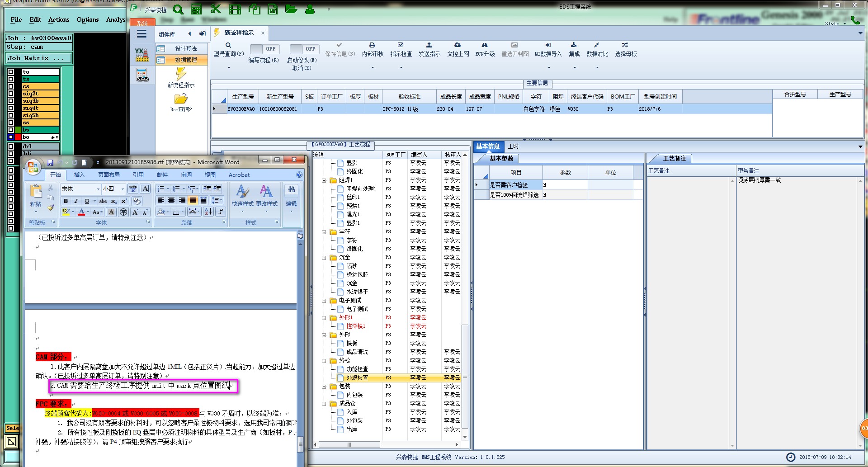Click the green film-strip icon in EDS toolbar
Image resolution: width=868 pixels, height=467 pixels.
coord(235,9)
